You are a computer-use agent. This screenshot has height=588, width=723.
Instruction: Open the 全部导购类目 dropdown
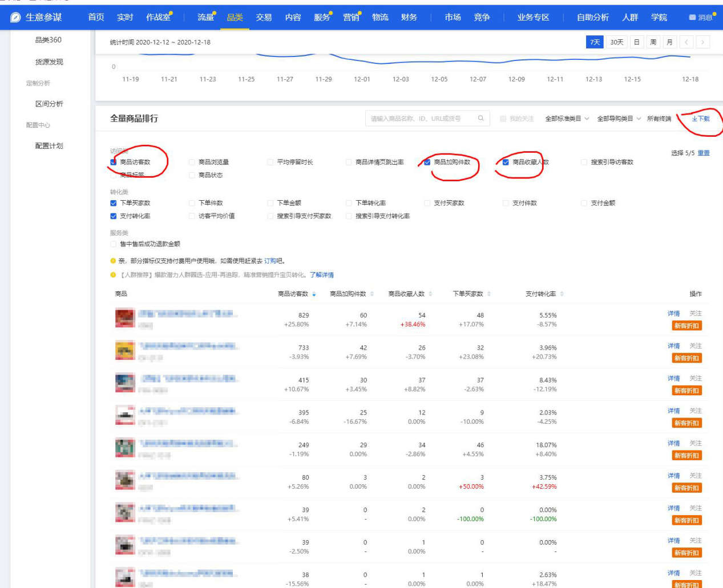tap(619, 119)
